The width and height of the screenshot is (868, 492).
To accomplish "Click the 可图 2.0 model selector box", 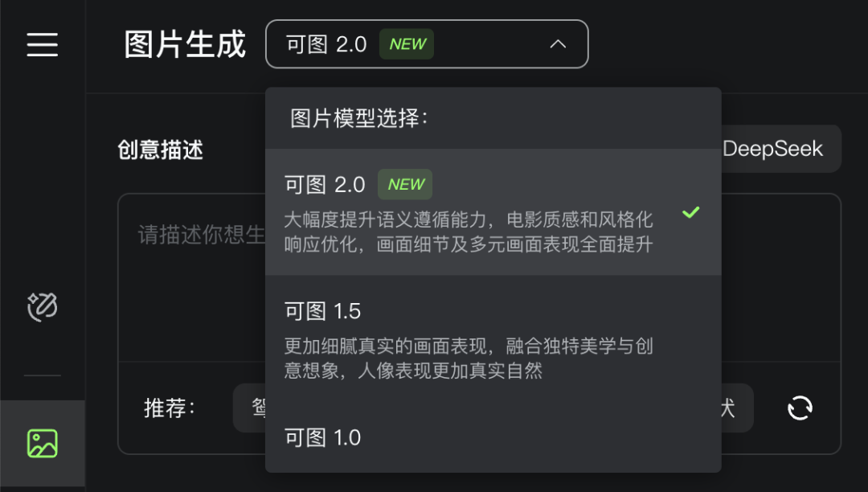I will point(427,44).
